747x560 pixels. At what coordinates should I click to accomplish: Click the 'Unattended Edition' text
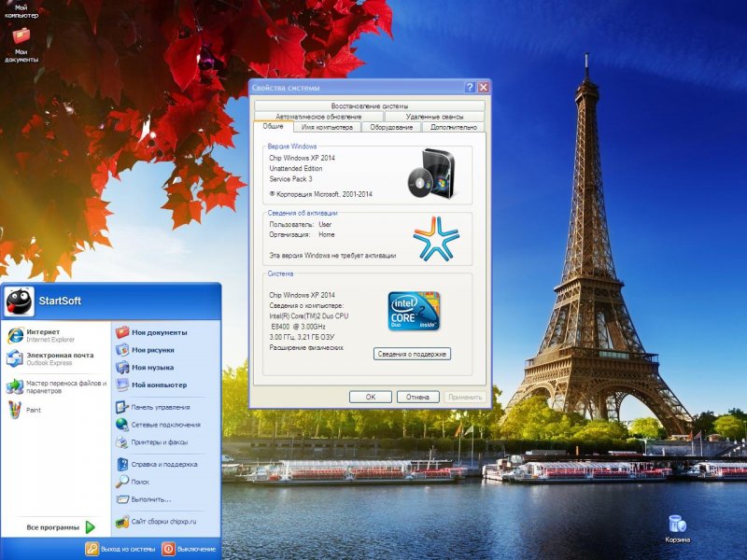coord(296,169)
